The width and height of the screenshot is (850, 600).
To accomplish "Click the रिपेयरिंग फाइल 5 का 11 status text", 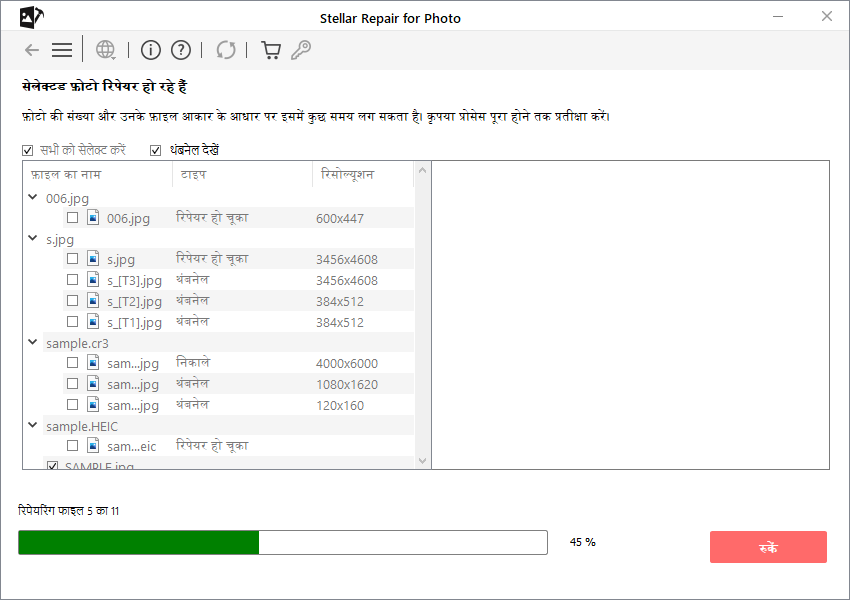I will click(x=69, y=511).
